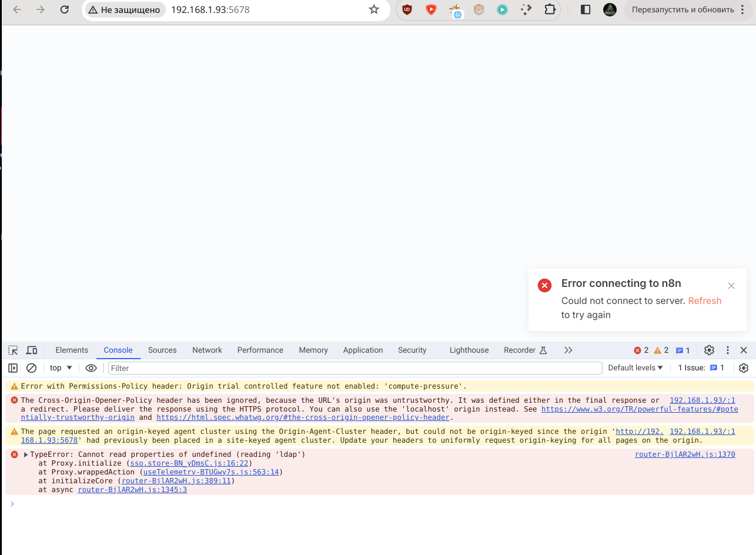Switch to the Elements tab
Viewport: 756px width, 555px height.
(x=72, y=350)
